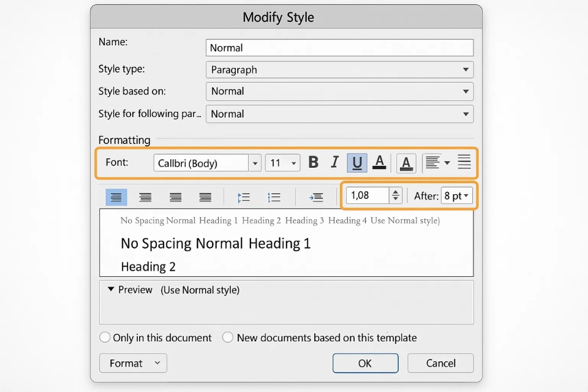588x392 pixels.
Task: Toggle underline formatting
Action: click(x=356, y=162)
